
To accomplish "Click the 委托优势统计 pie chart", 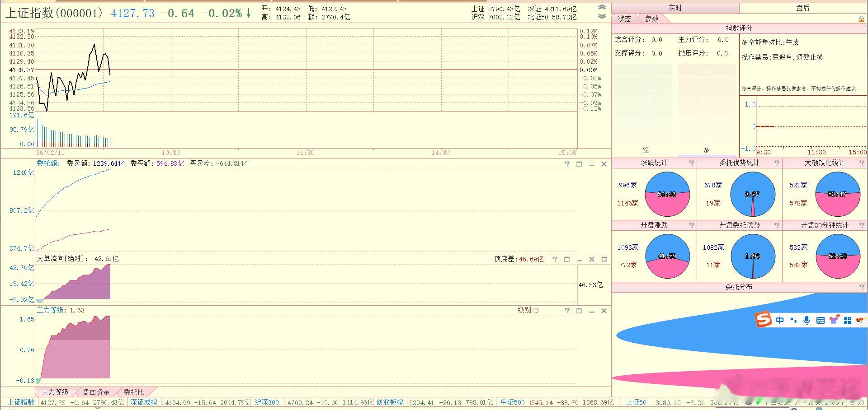I will click(x=753, y=194).
